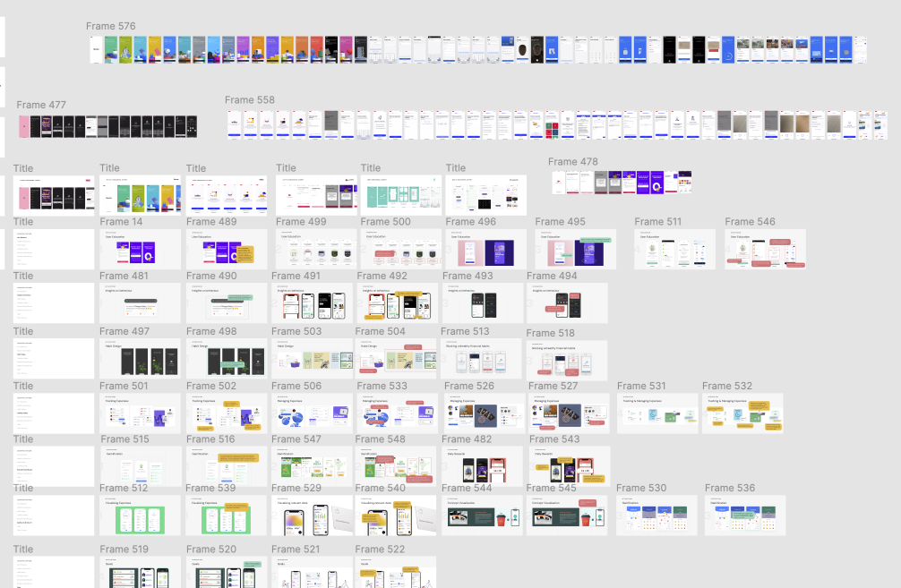Select the Frame 513 thumbnail
901x588 pixels.
click(482, 358)
